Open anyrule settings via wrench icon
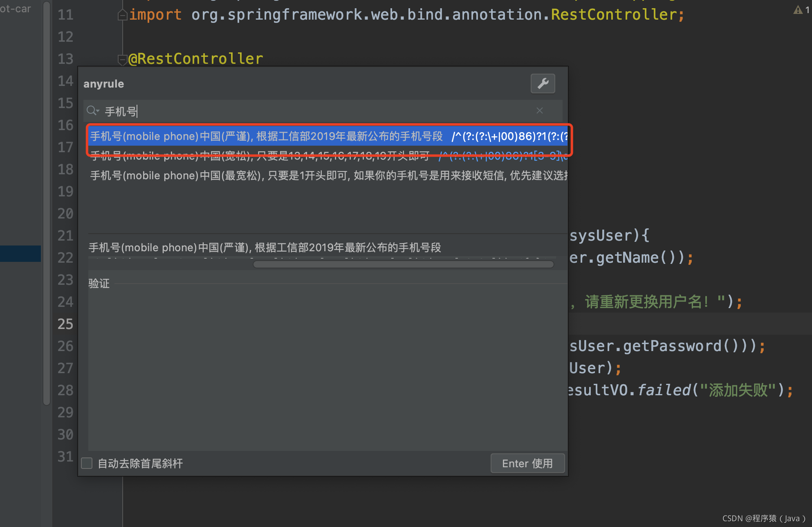Image resolution: width=812 pixels, height=527 pixels. [543, 83]
